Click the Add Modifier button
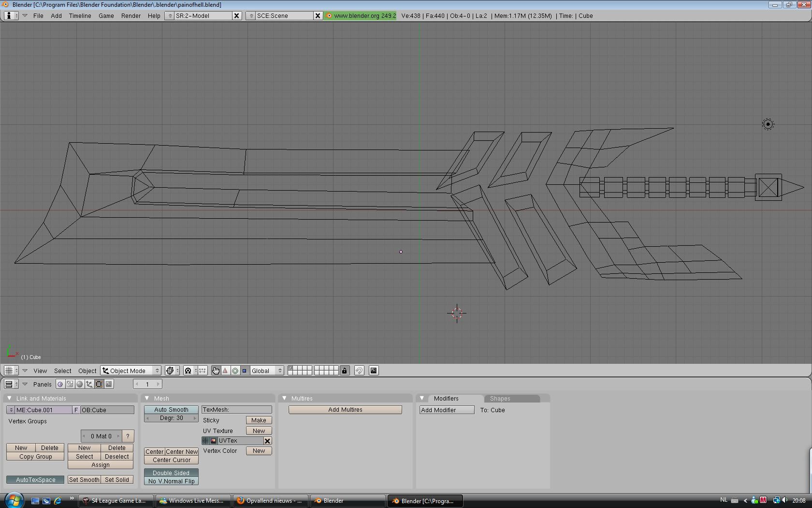The height and width of the screenshot is (508, 812). (x=447, y=410)
